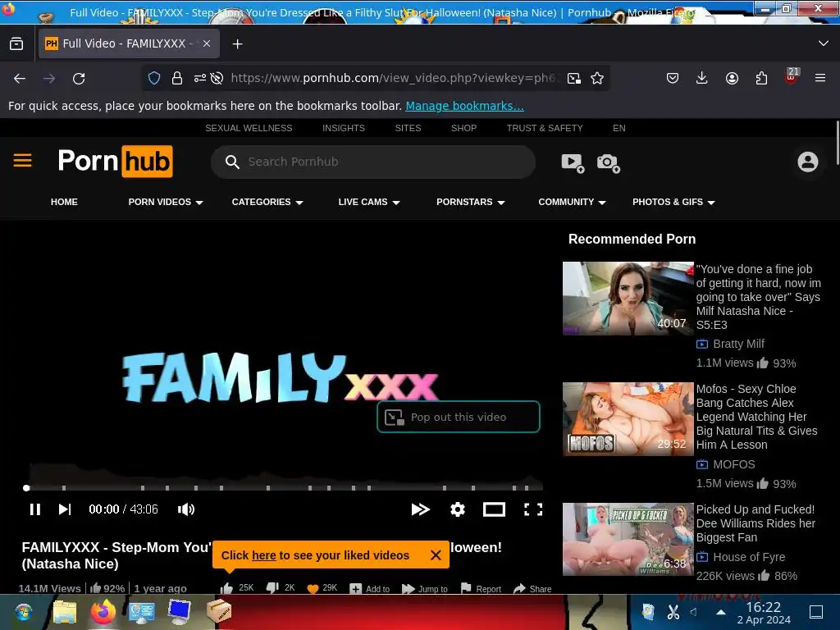Open Firefox View icon in tab bar
This screenshot has height=630, width=840.
pos(16,44)
